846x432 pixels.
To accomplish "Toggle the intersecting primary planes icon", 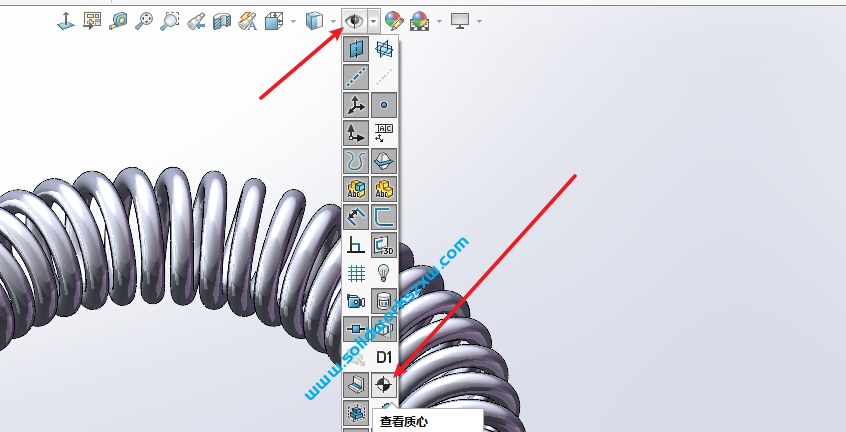I will pos(384,49).
